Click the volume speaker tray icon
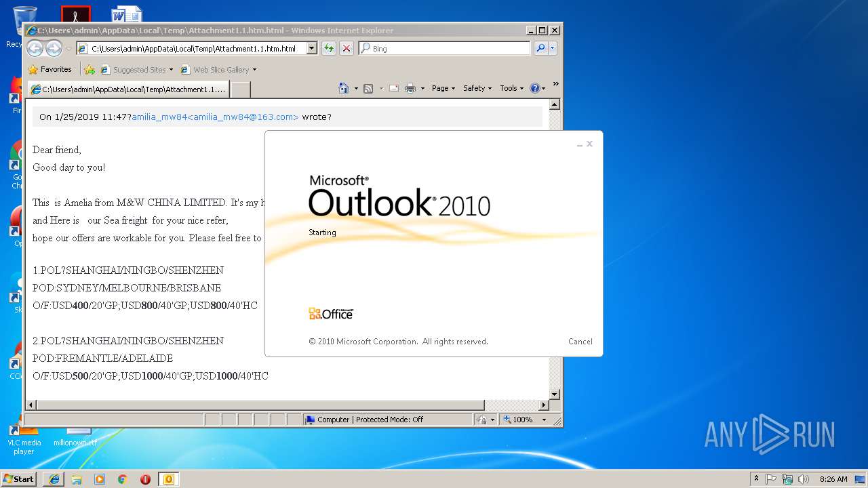Image resolution: width=868 pixels, height=488 pixels. pyautogui.click(x=804, y=479)
